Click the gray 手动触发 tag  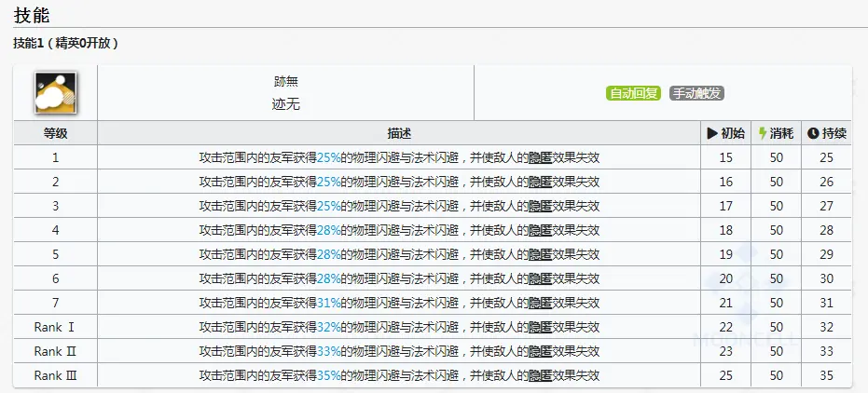(x=696, y=93)
